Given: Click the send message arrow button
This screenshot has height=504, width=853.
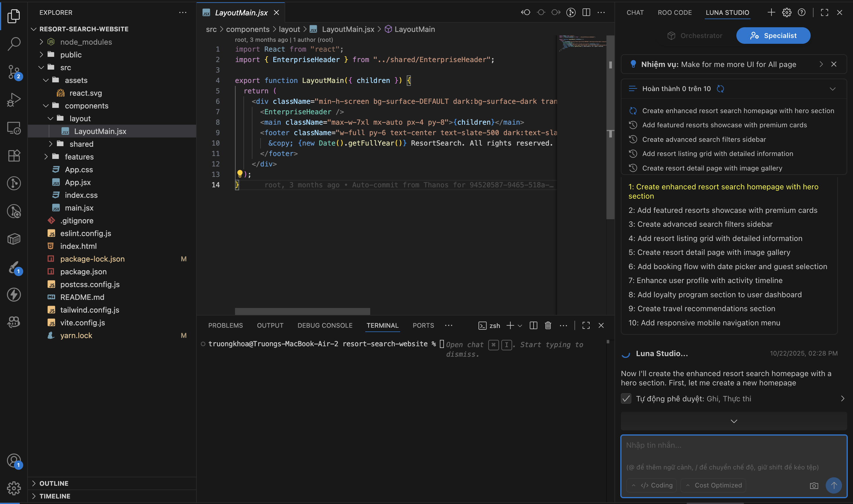Looking at the screenshot, I should [833, 485].
